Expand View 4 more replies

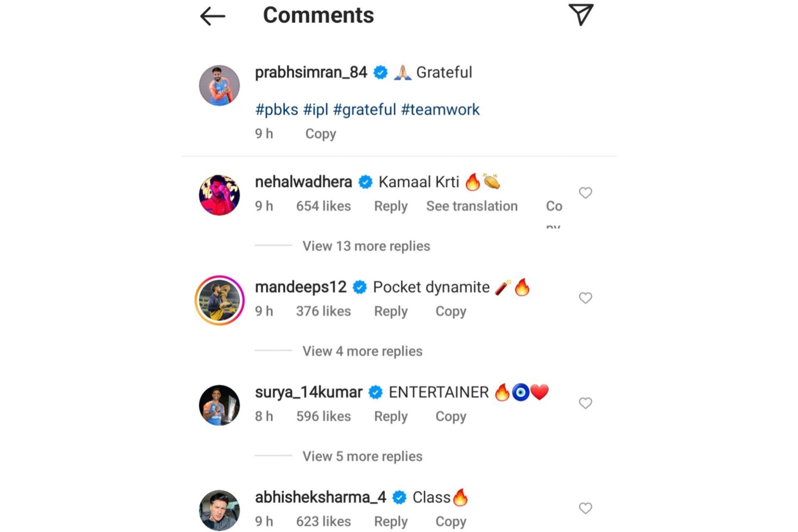(362, 351)
